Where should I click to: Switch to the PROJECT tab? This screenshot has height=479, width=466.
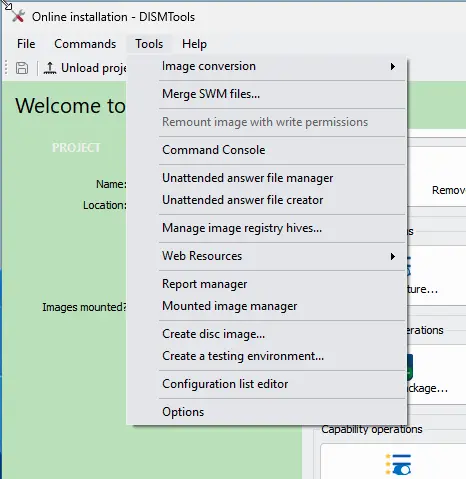click(x=76, y=148)
